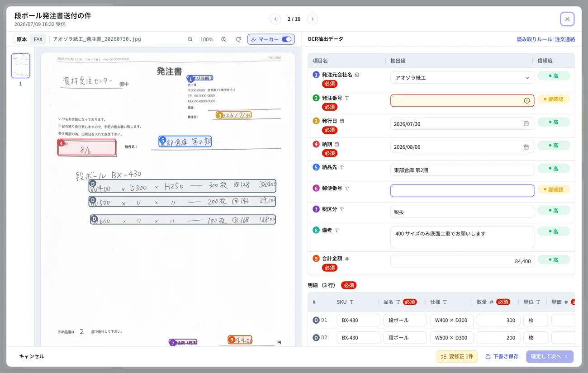Click D1 row 仕様 field W400 × D300
Viewport: 588px width, 373px height.
point(452,320)
